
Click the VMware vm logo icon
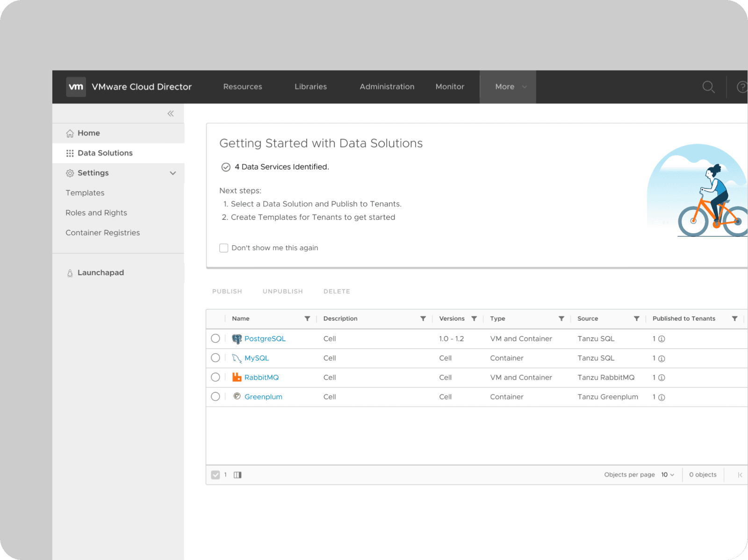point(76,87)
